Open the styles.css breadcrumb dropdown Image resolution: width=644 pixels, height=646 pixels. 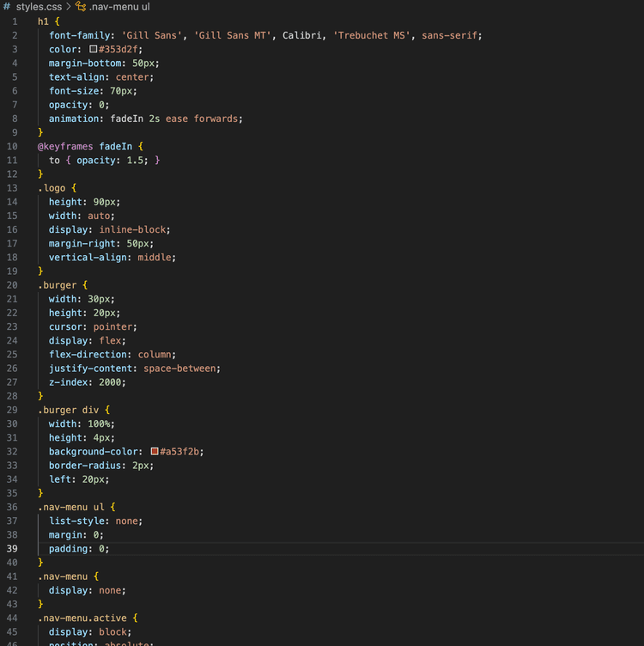(x=38, y=6)
